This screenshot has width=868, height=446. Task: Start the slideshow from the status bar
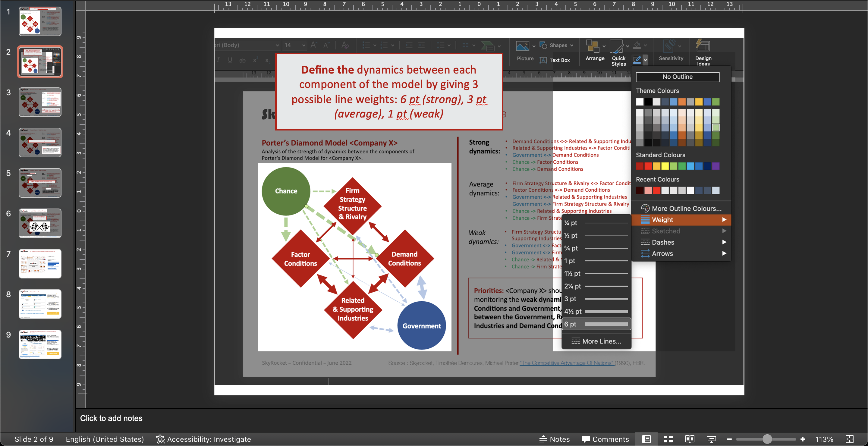712,439
